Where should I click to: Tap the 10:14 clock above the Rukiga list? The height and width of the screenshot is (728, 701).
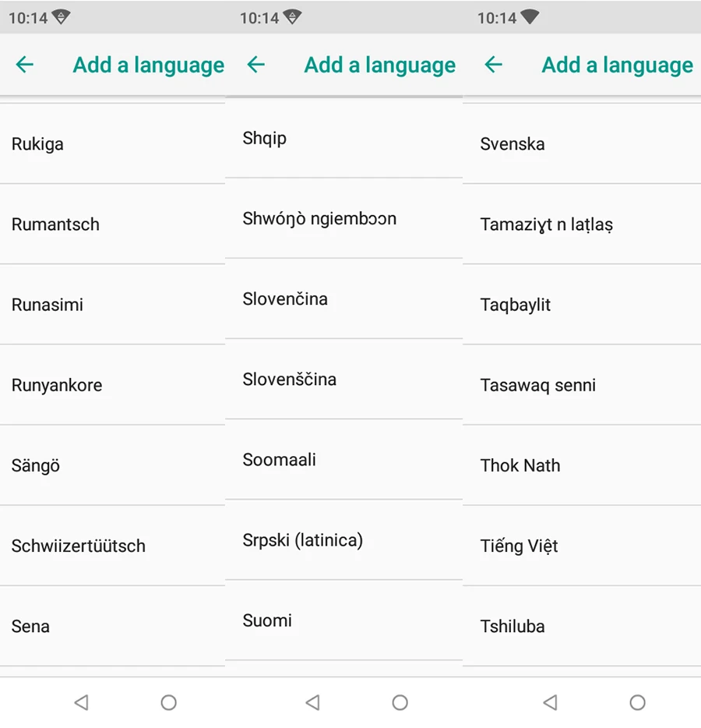click(x=28, y=18)
